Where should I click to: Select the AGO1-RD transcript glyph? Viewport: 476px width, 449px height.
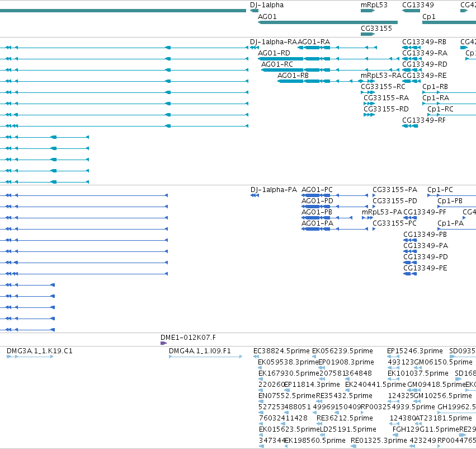pyautogui.click(x=329, y=59)
